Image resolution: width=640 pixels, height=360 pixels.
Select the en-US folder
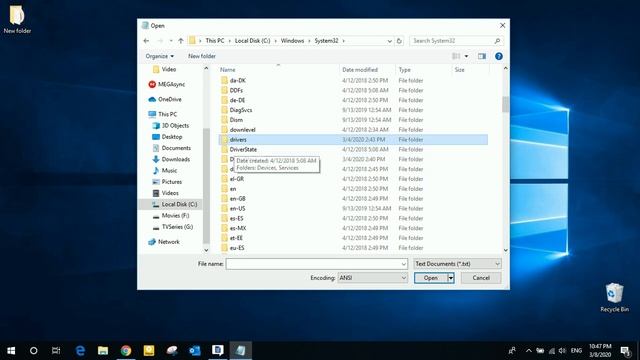(237, 209)
